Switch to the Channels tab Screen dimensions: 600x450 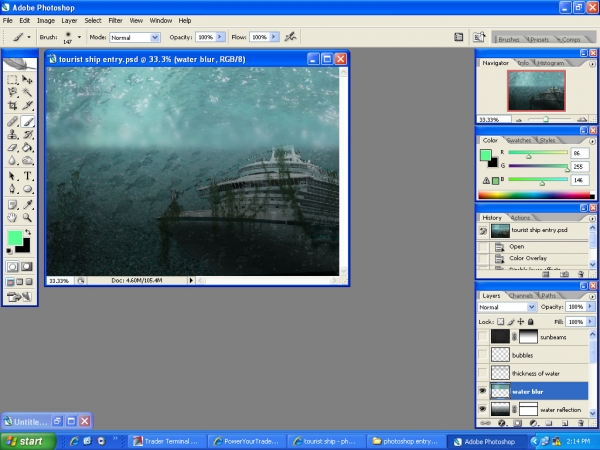pyautogui.click(x=521, y=295)
